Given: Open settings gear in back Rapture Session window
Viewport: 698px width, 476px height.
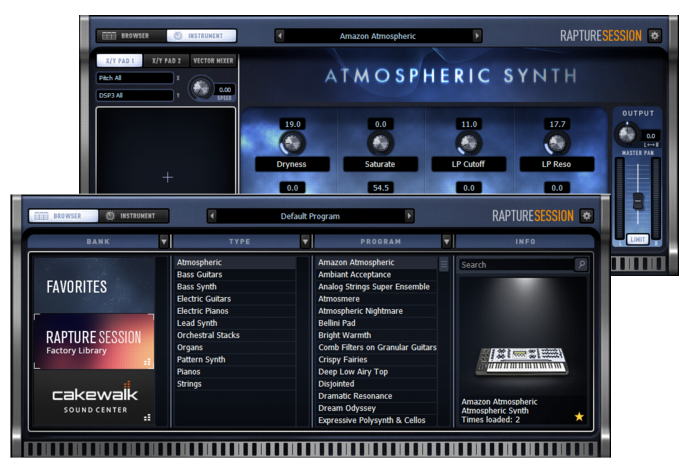Looking at the screenshot, I should tap(654, 36).
